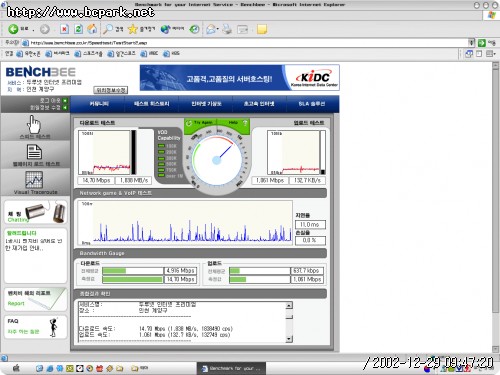This screenshot has height=375, width=500.
Task: Click the Help button above the gauge
Action: pos(233,123)
